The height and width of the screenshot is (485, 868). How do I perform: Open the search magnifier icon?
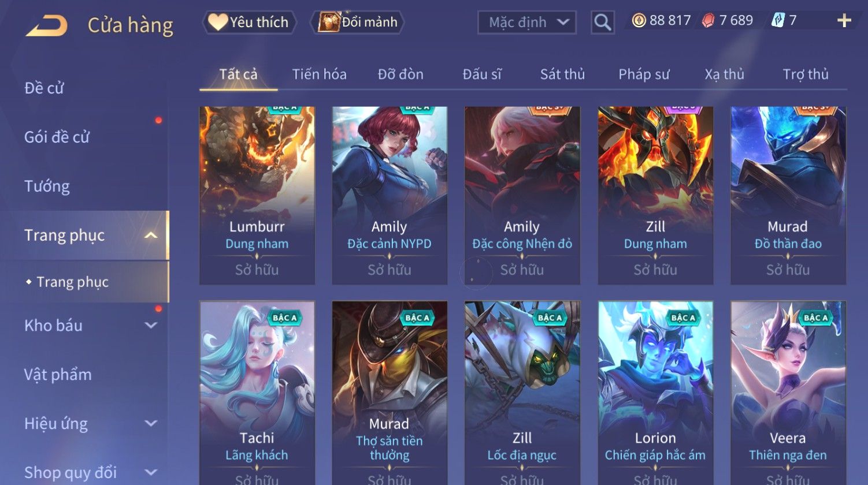[x=602, y=23]
